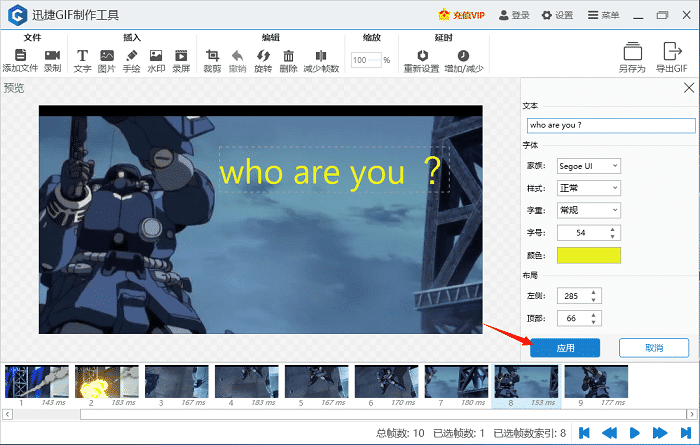Click the 文本 text input field
Screen dimensions: 700x445
coord(611,125)
